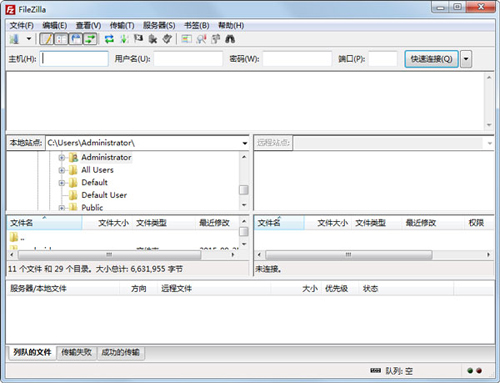Open the Site Manager dropdown arrow
Viewport: 500px width, 383px height.
click(x=29, y=39)
